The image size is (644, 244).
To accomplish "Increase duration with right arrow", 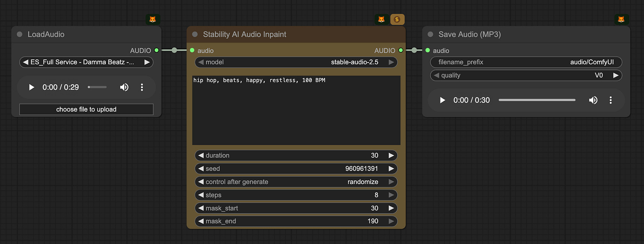I will [391, 155].
